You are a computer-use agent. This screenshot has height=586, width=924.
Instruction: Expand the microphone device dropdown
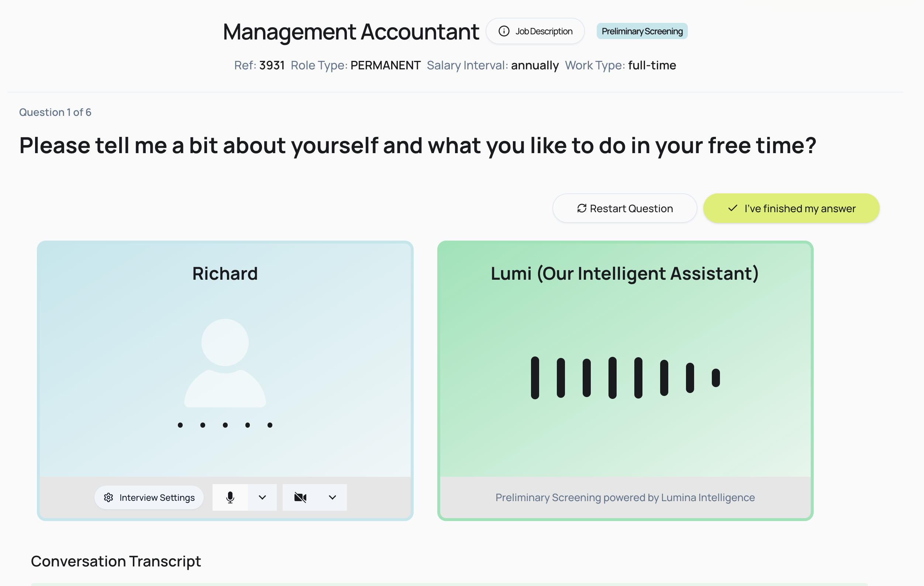262,497
